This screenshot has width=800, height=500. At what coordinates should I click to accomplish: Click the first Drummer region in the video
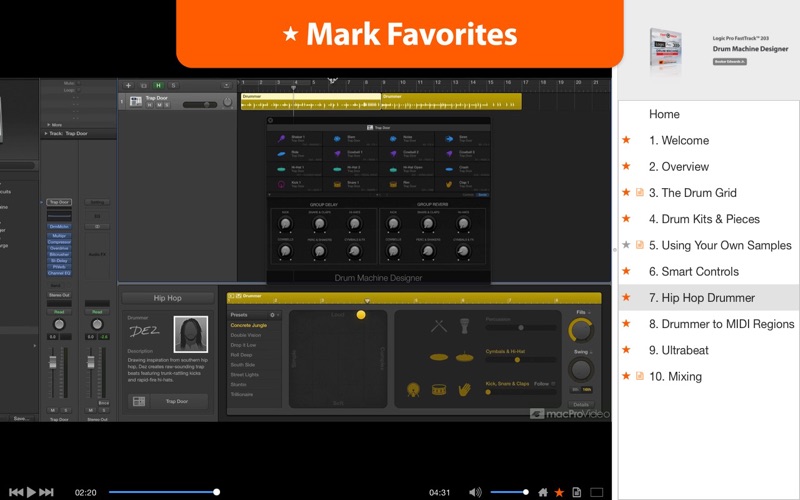311,101
